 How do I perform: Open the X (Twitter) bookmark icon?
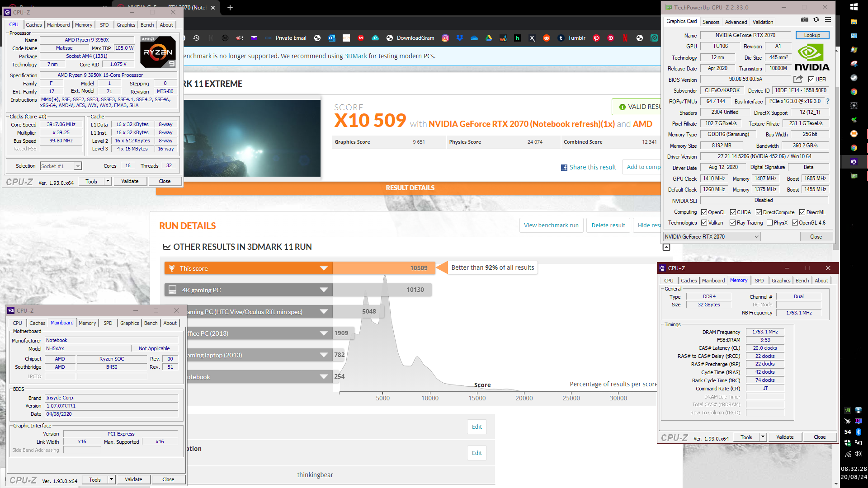[532, 38]
